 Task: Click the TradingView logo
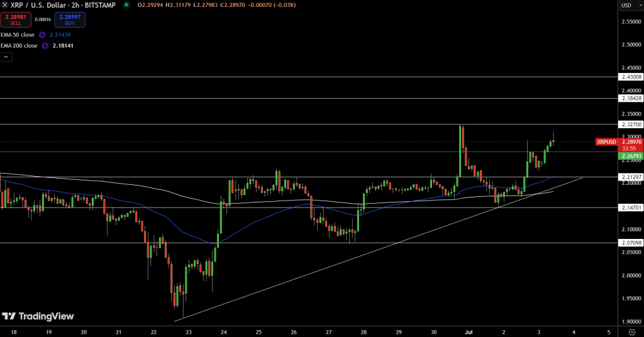[38, 316]
